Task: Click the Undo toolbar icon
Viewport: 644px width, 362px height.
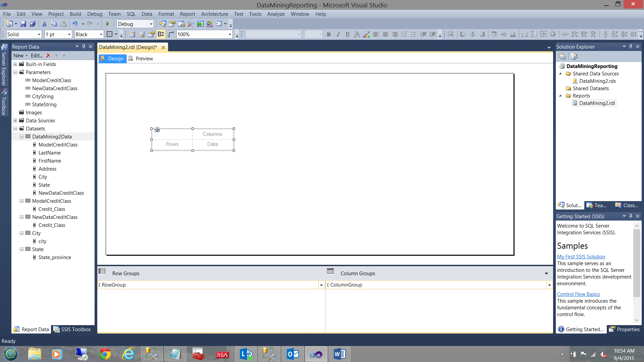Action: coord(75,24)
